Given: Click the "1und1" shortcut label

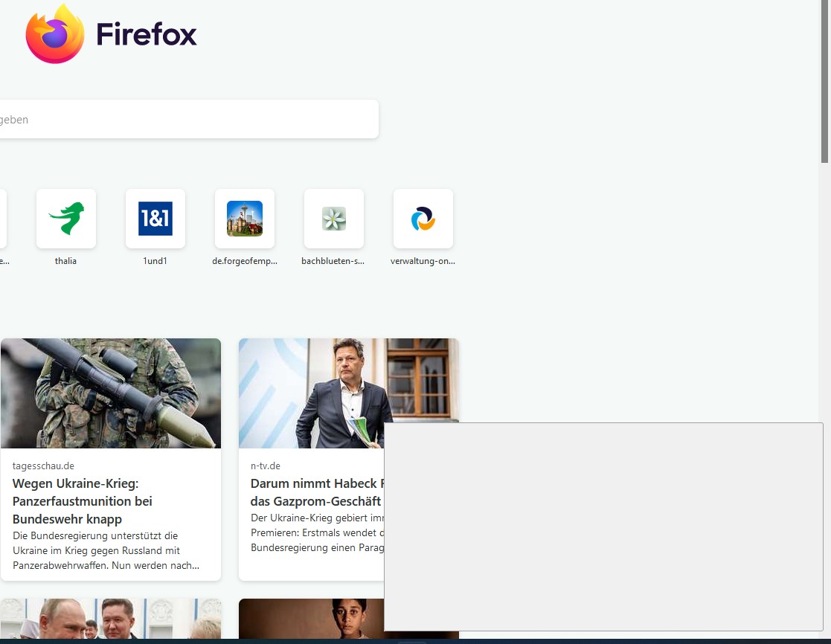Looking at the screenshot, I should pyautogui.click(x=155, y=261).
